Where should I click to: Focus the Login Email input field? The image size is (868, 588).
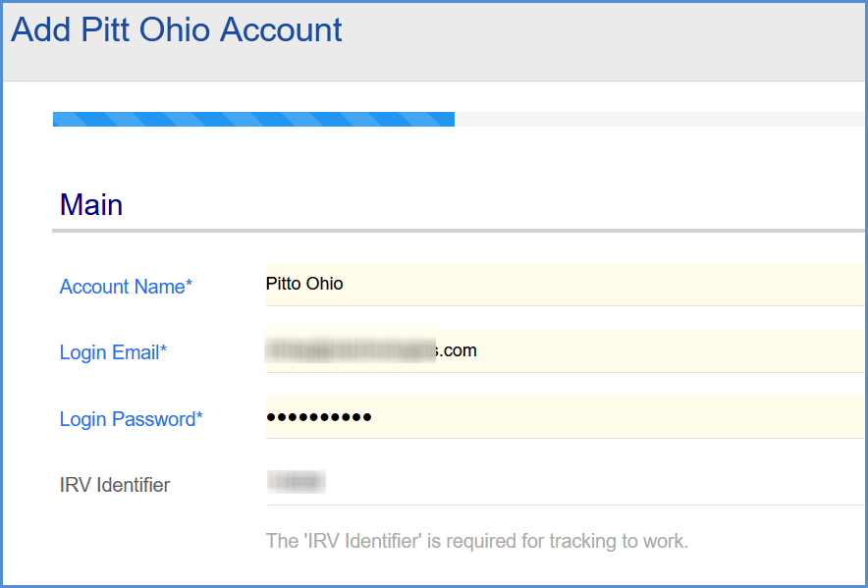click(565, 350)
